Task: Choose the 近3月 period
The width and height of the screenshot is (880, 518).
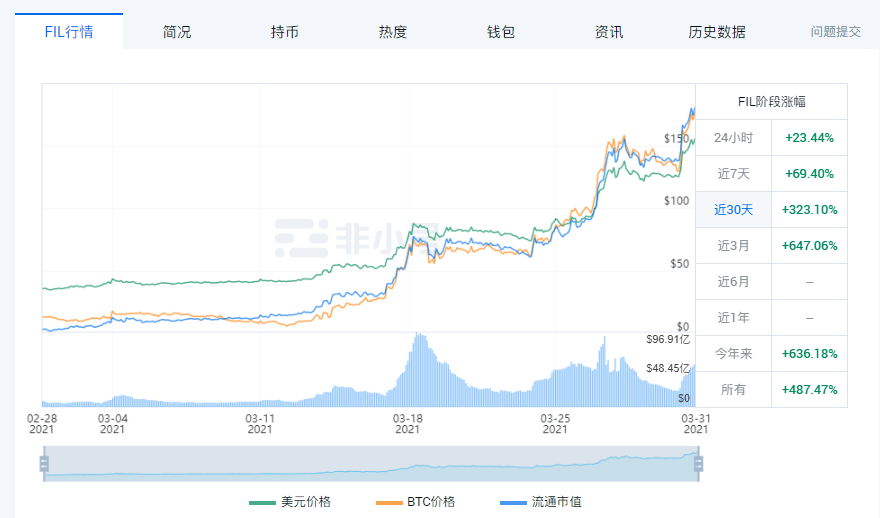Action: pos(734,245)
